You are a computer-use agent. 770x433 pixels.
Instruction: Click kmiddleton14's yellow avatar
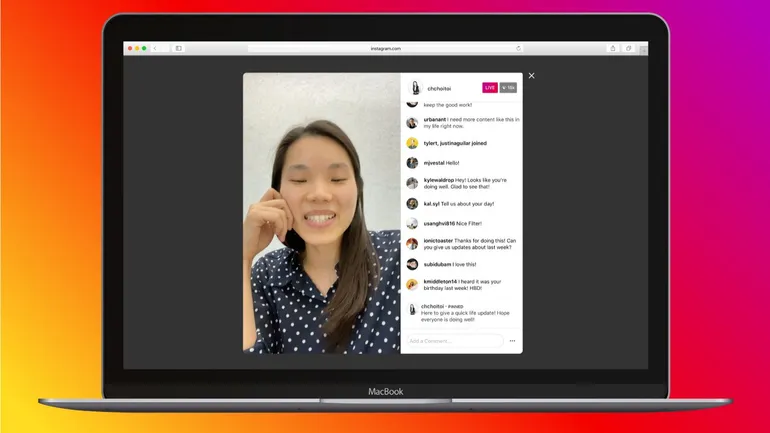pos(412,285)
